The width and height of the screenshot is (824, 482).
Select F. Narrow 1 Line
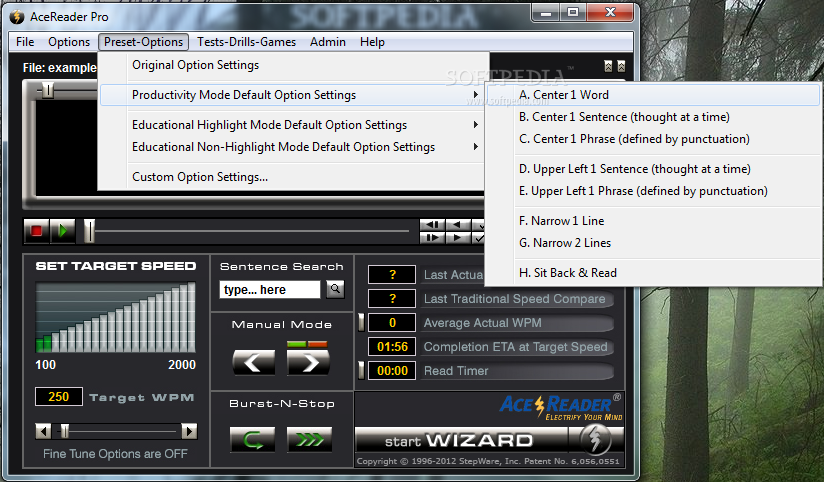653,221
